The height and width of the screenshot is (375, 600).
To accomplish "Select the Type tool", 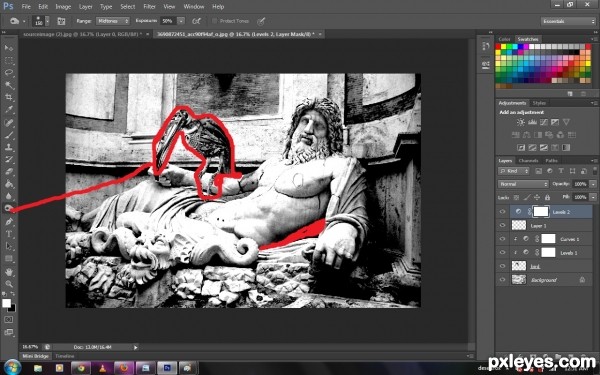I will tap(8, 234).
